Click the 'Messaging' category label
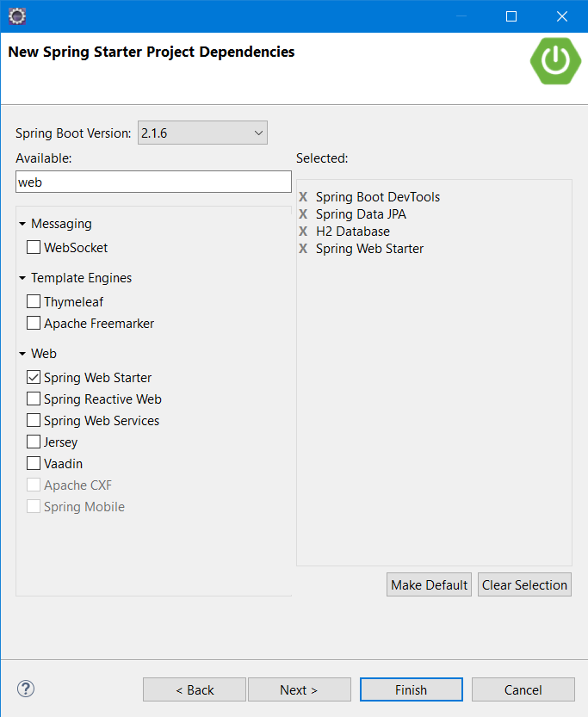 pos(61,224)
